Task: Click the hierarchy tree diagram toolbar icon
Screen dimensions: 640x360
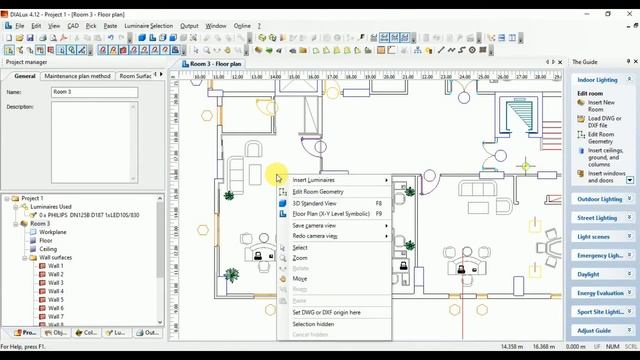Action: 418,50
